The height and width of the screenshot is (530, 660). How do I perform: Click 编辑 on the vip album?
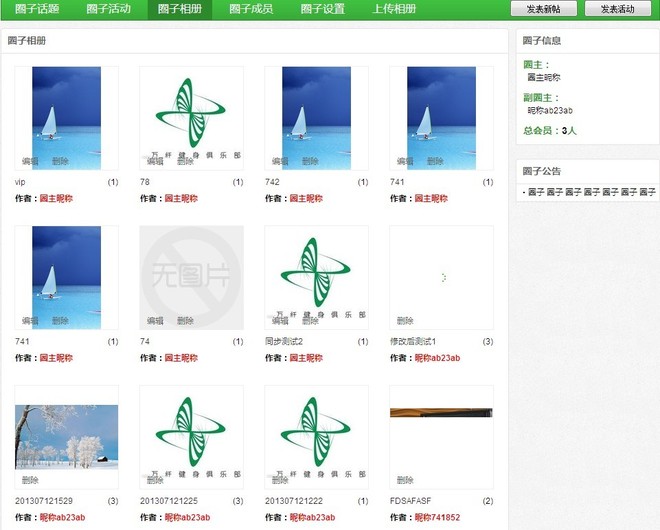(x=30, y=161)
